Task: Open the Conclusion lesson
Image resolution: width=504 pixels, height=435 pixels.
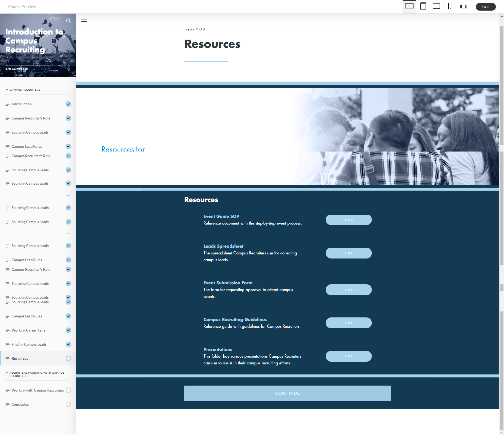Action: pyautogui.click(x=38, y=404)
